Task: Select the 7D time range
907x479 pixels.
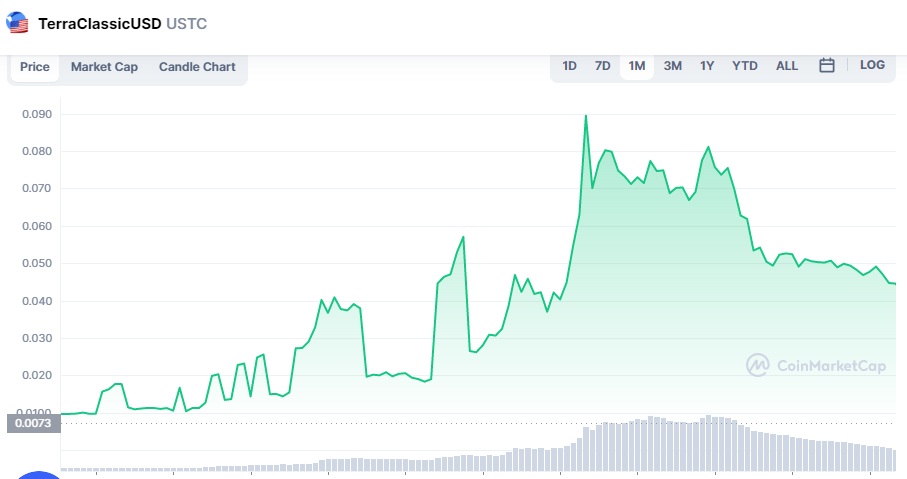Action: coord(603,66)
